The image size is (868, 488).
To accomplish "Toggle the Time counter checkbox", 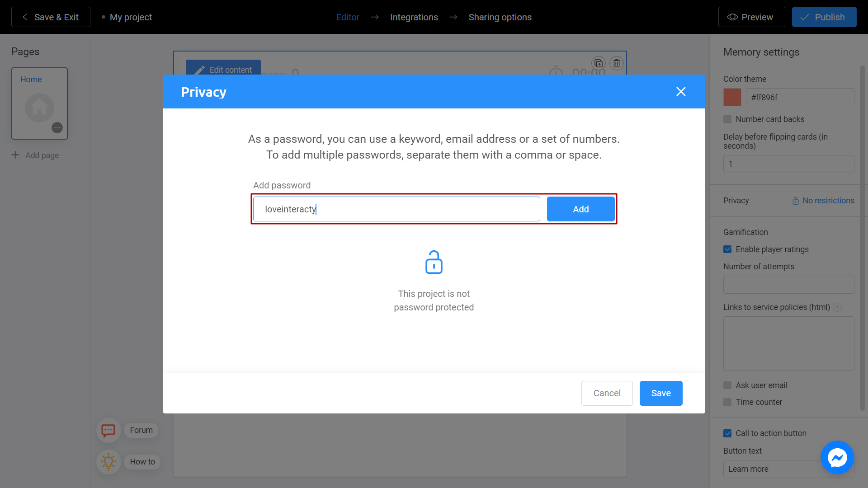I will [x=727, y=402].
